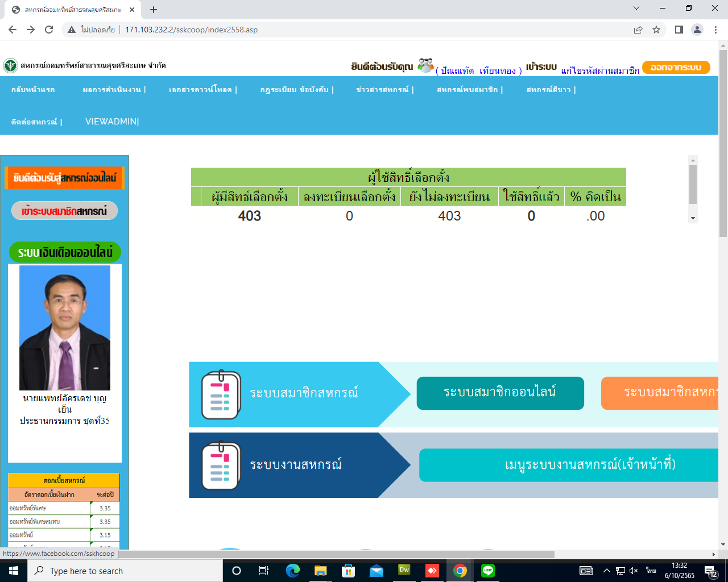728x582 pixels.
Task: Bookmark this page with the star icon
Action: point(656,30)
